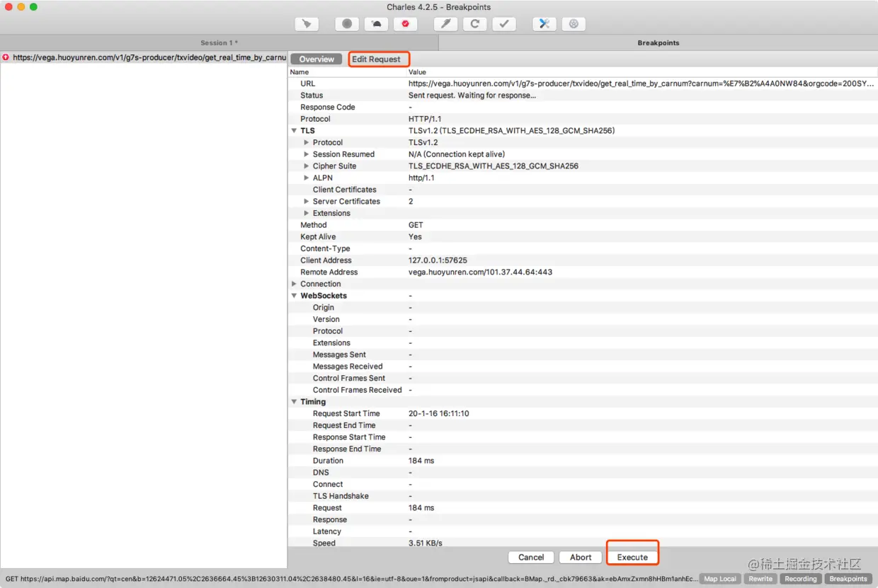Select the WebSockets Origin row

tap(583, 308)
